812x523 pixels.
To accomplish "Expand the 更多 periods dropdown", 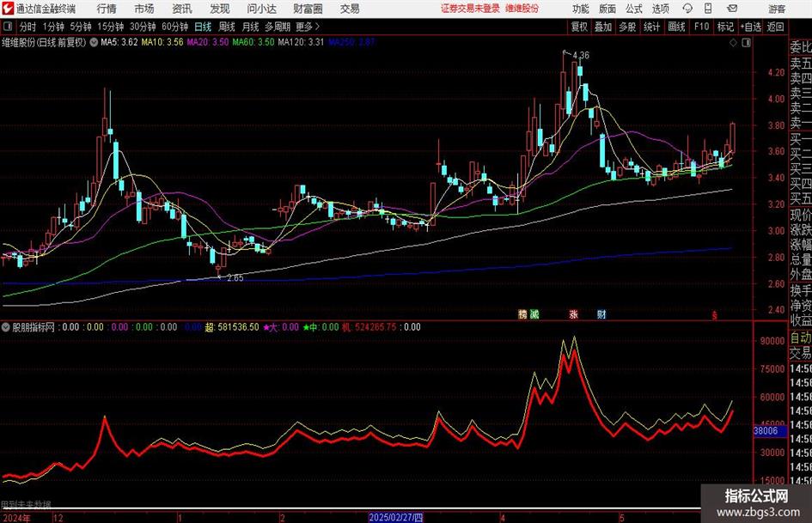I will click(308, 27).
